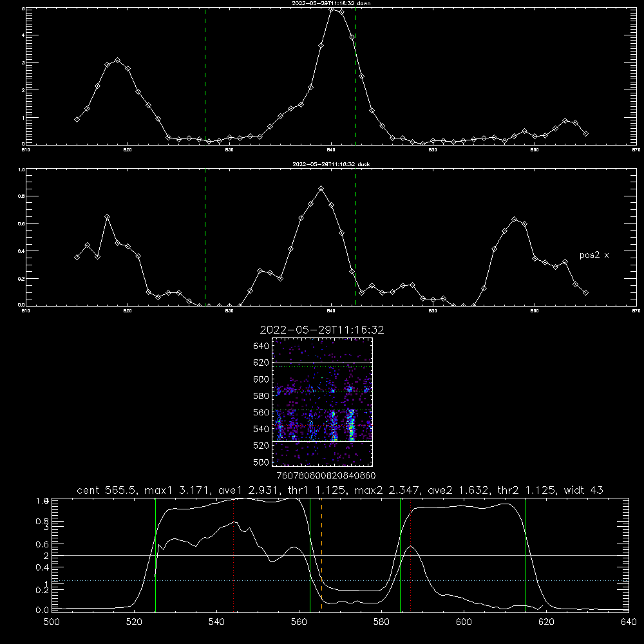Click bottom plot y-axis label 0.0
This screenshot has width=644, height=644.
[43, 610]
